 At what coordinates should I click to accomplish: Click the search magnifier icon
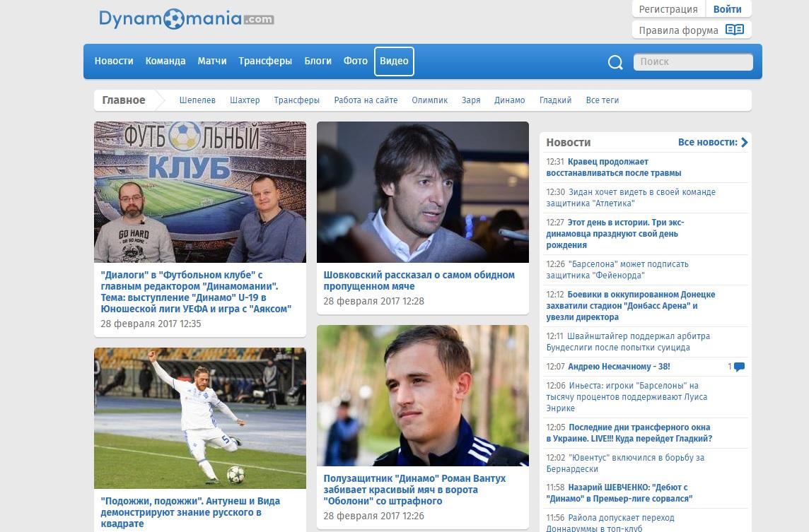[x=615, y=62]
